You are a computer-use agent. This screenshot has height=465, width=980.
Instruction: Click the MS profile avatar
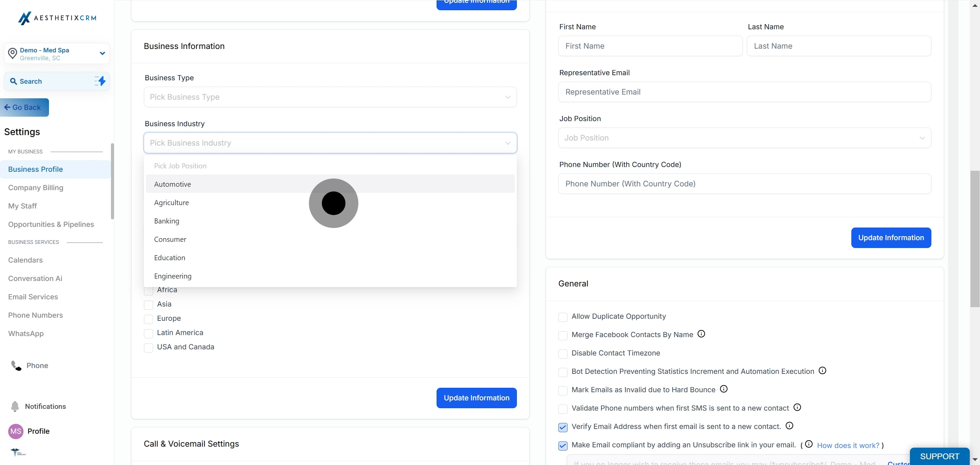tap(16, 431)
